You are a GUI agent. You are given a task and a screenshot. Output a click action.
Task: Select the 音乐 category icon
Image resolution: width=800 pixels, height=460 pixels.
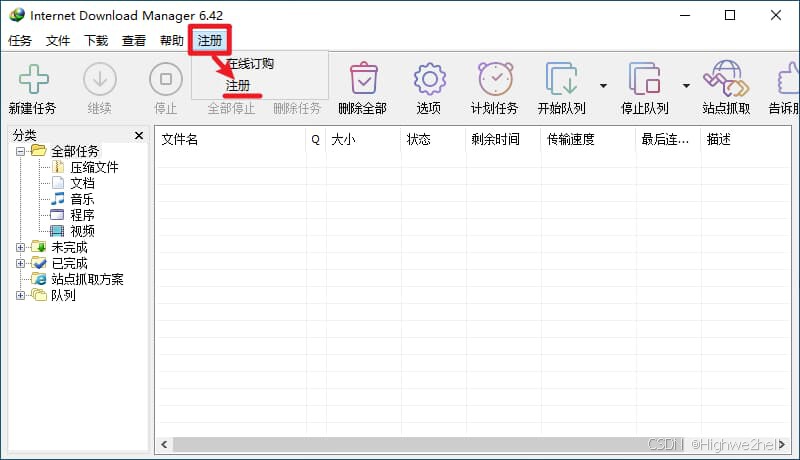click(57, 199)
